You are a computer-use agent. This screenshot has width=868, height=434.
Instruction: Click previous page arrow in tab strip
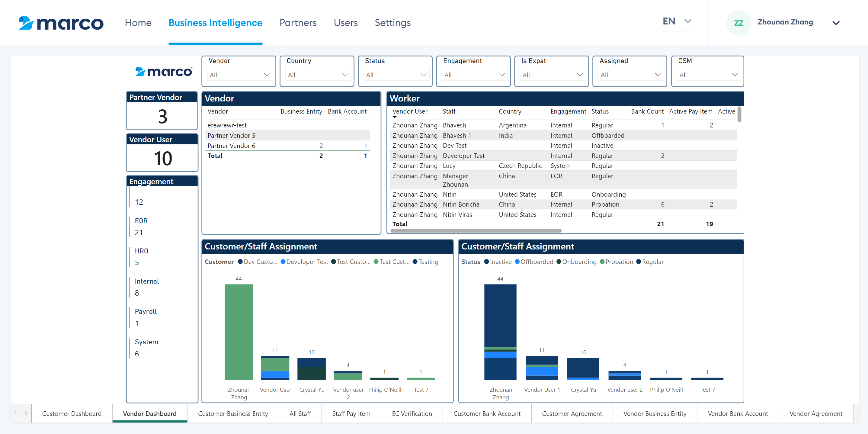(x=15, y=413)
